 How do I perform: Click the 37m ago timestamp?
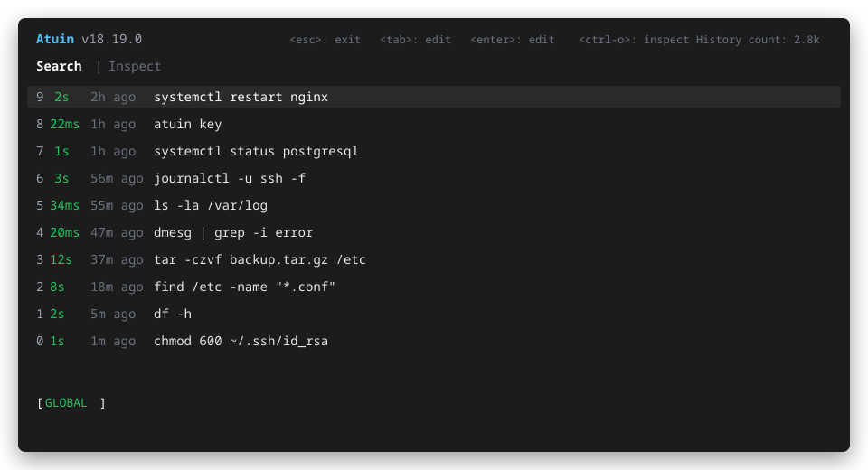pos(117,259)
